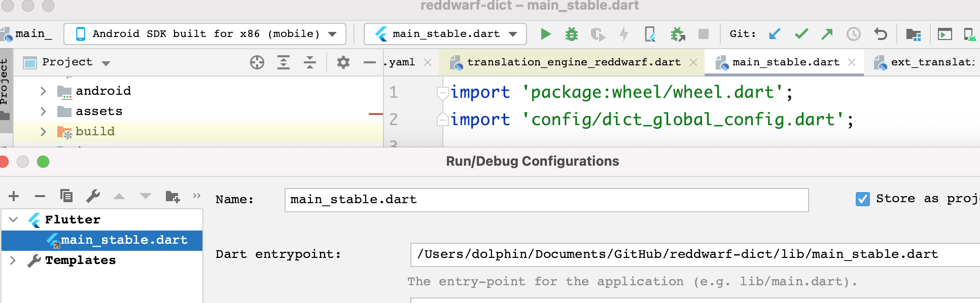Expand the build folder
Screen dimensions: 980x303
click(x=43, y=132)
